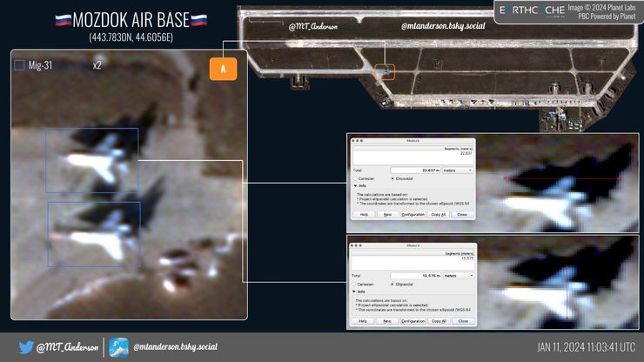644x362 pixels.
Task: Open meters unit dropdown in 13.575 m dialog
Action: click(x=458, y=275)
